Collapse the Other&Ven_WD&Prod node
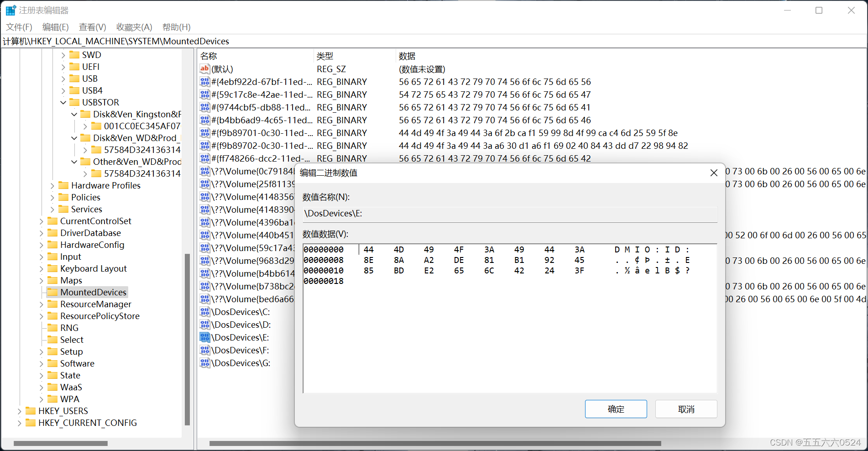 pos(74,162)
